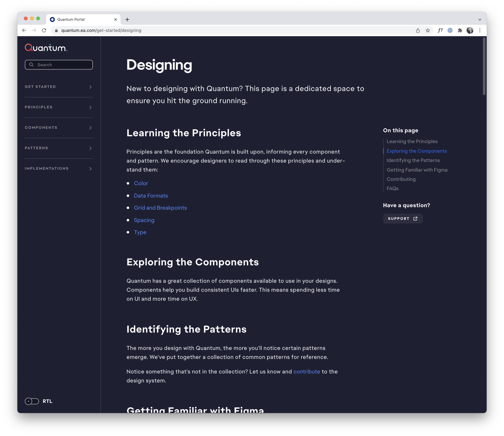Click the Support button

pos(403,219)
